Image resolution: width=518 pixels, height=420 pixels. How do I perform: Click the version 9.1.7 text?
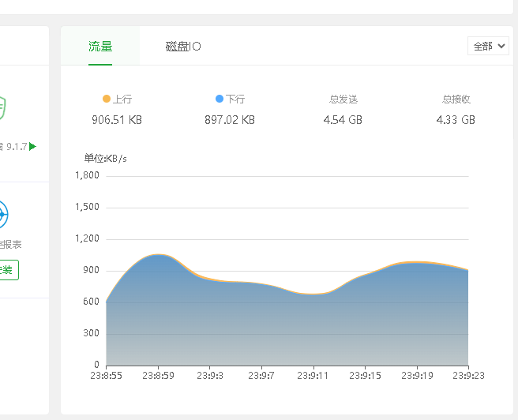click(x=17, y=147)
